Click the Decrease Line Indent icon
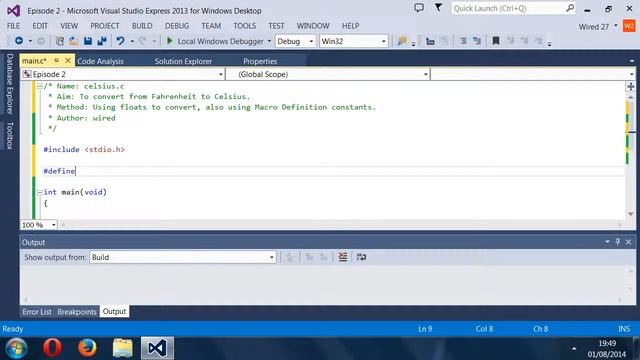This screenshot has width=640, height=360. point(463,41)
